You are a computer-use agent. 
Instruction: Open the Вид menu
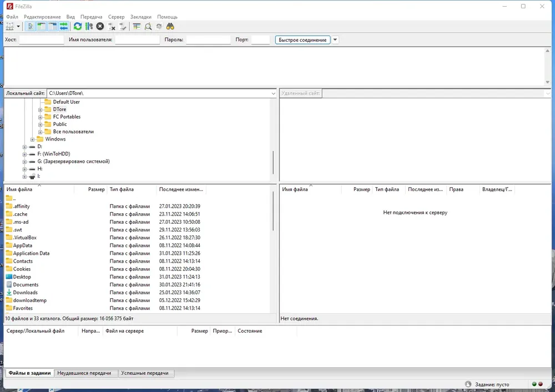70,17
